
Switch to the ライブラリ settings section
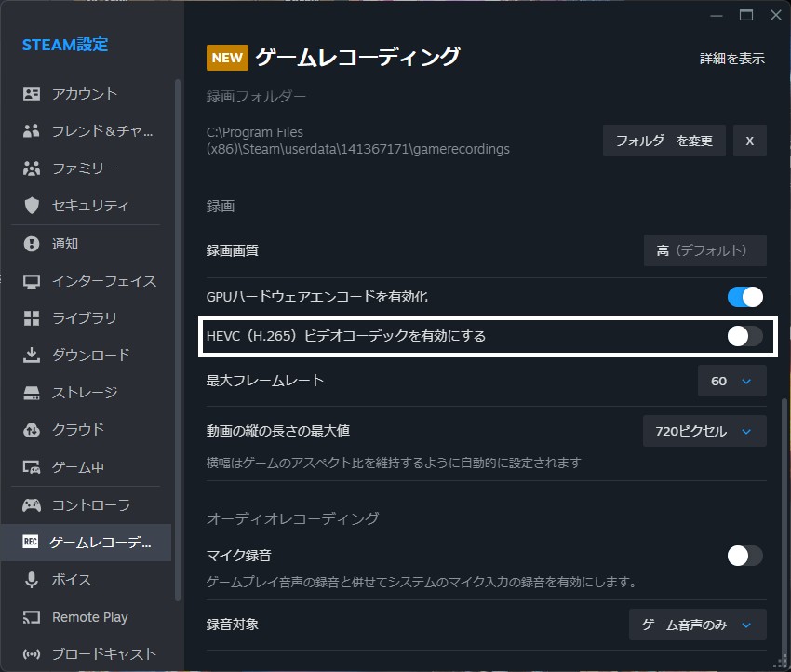pos(86,317)
